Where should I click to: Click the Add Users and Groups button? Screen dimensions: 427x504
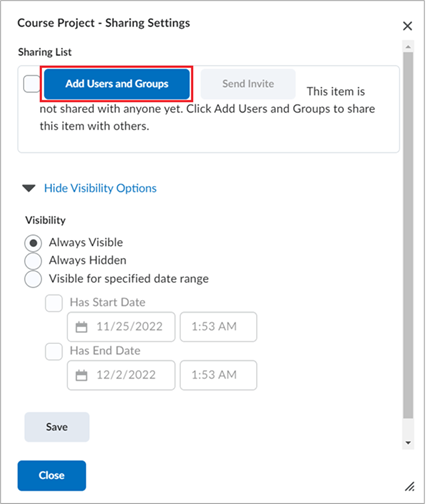click(117, 84)
